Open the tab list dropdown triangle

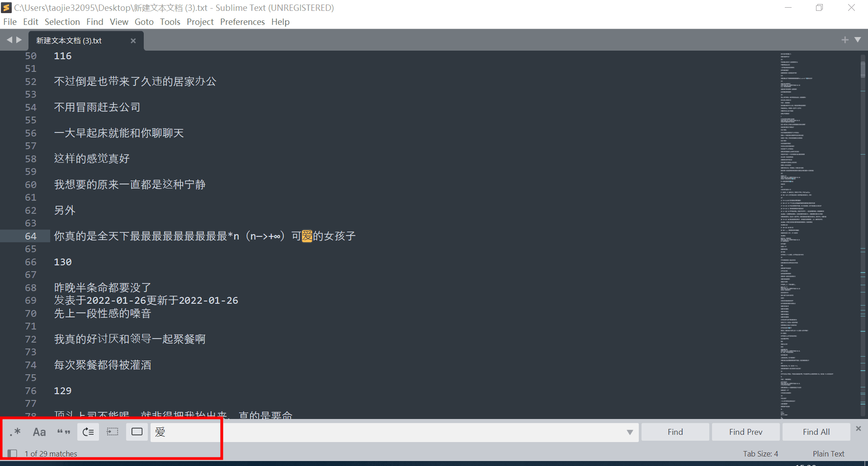coord(858,40)
